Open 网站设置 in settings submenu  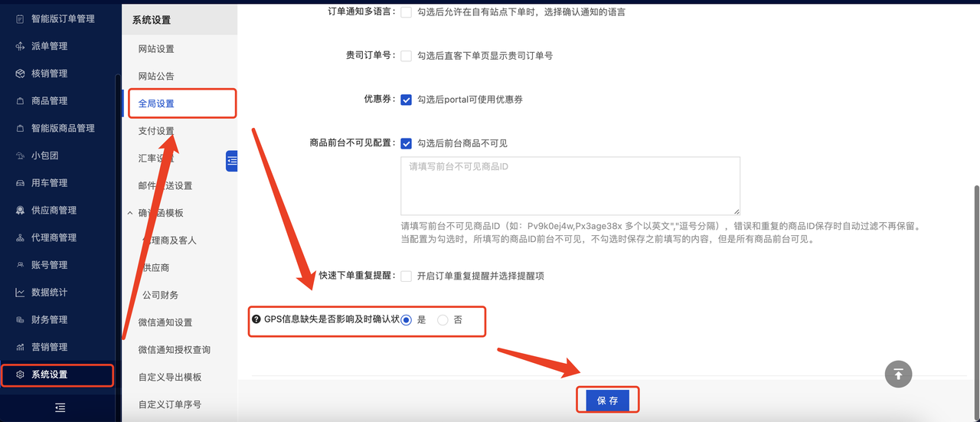tap(156, 49)
